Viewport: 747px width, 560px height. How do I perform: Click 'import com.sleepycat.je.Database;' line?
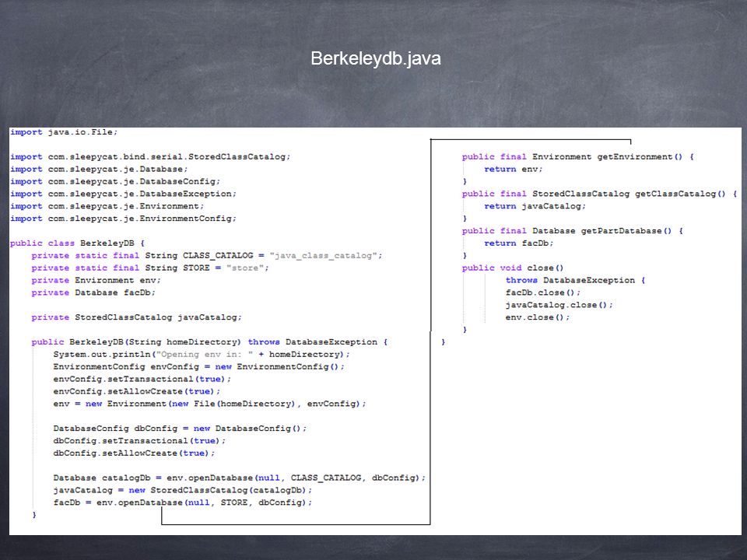pyautogui.click(x=99, y=169)
